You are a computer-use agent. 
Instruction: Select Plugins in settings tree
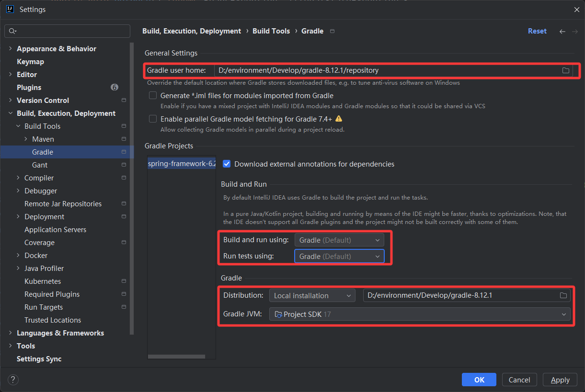(x=29, y=88)
